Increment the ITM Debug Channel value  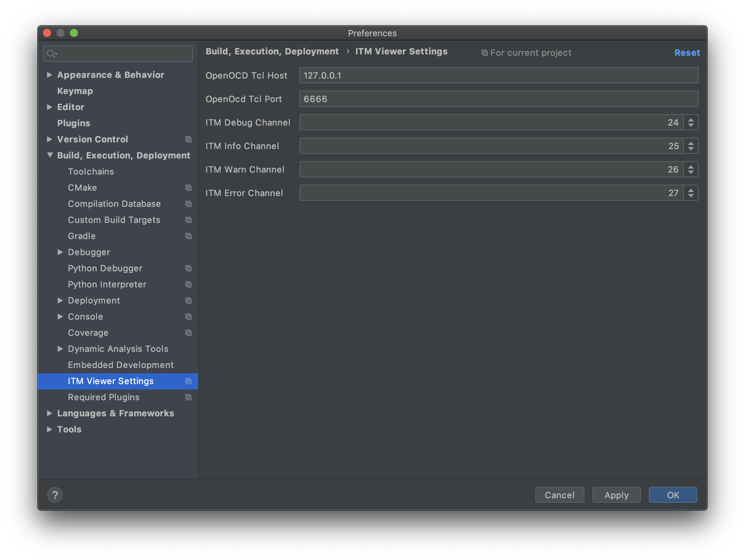(691, 120)
